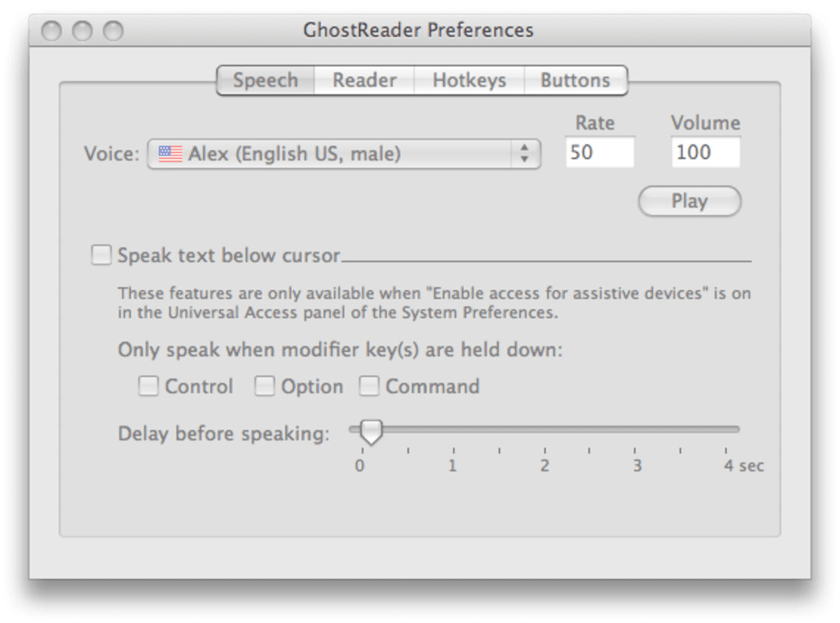Open the Alex (English US, male) voice menu
The width and height of the screenshot is (840, 623).
click(x=343, y=154)
